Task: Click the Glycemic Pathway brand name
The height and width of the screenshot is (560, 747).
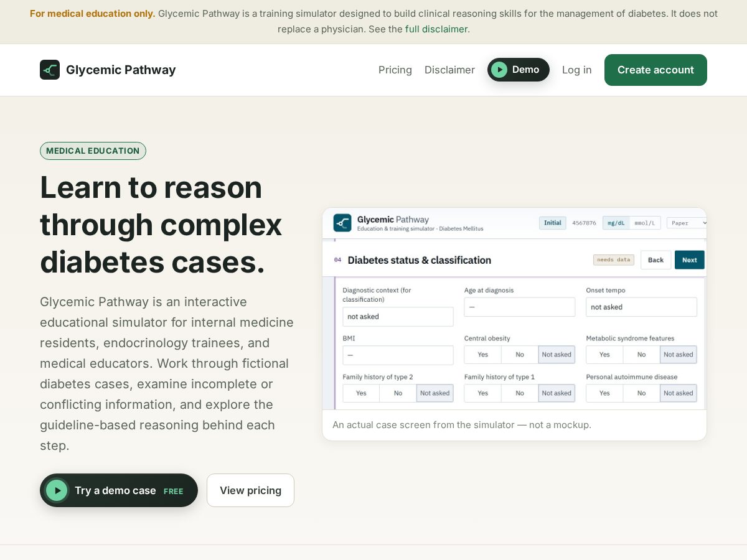Action: pyautogui.click(x=121, y=70)
